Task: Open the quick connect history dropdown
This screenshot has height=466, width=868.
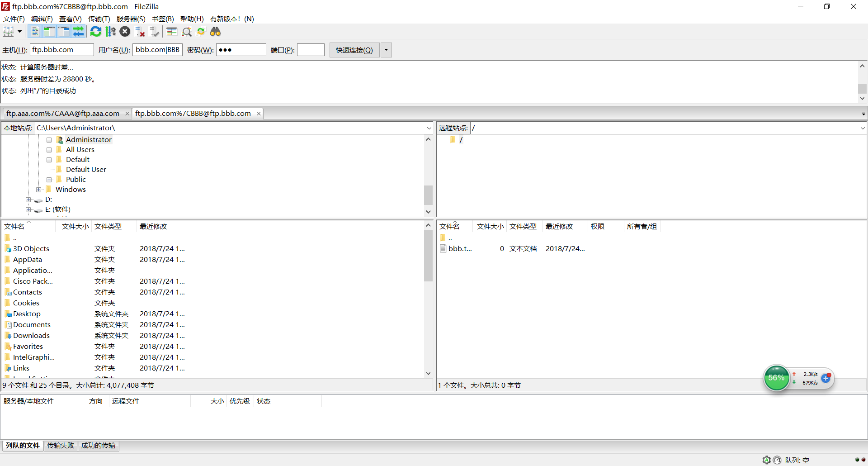Action: (386, 50)
